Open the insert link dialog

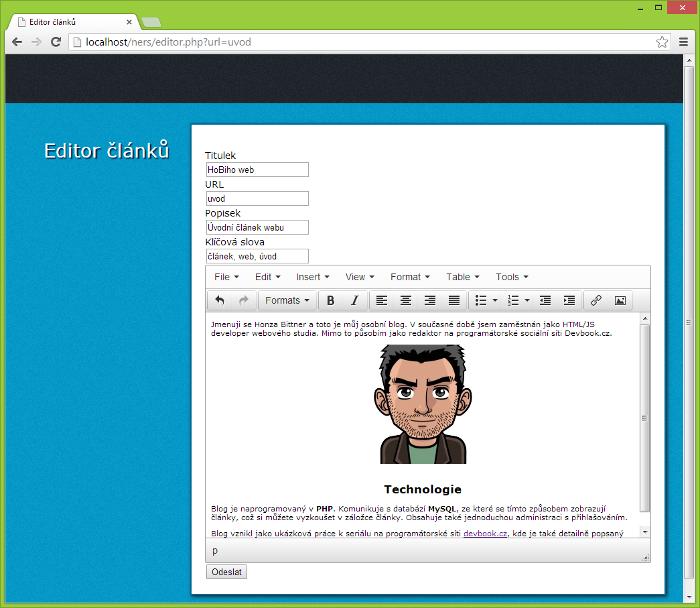pyautogui.click(x=596, y=300)
